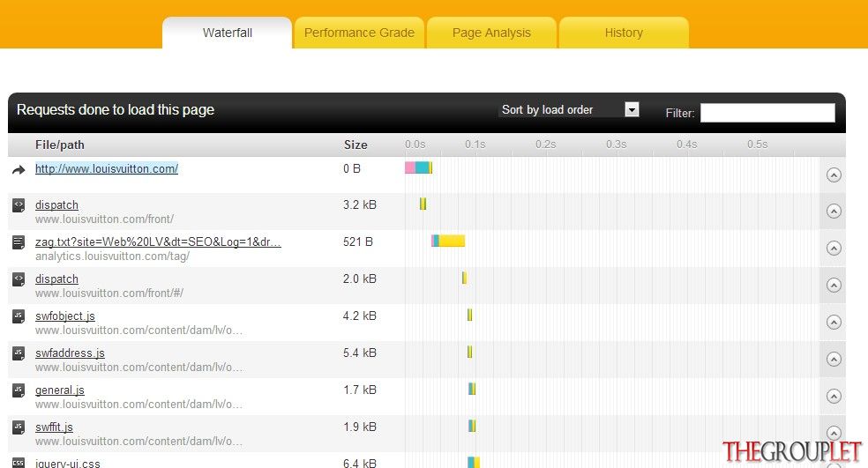Switch to the Waterfall tab
The image size is (868, 468).
pos(227,33)
